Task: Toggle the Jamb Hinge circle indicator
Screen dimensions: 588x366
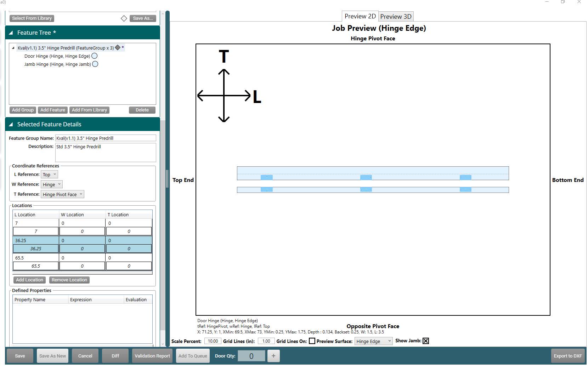Action: 95,64
